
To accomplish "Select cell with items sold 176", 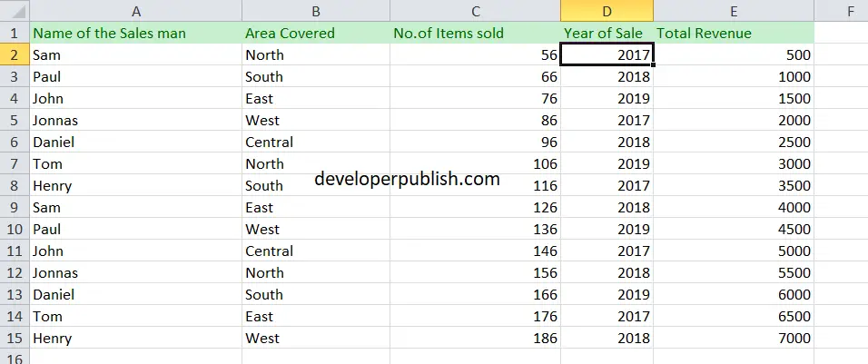I will pos(475,317).
